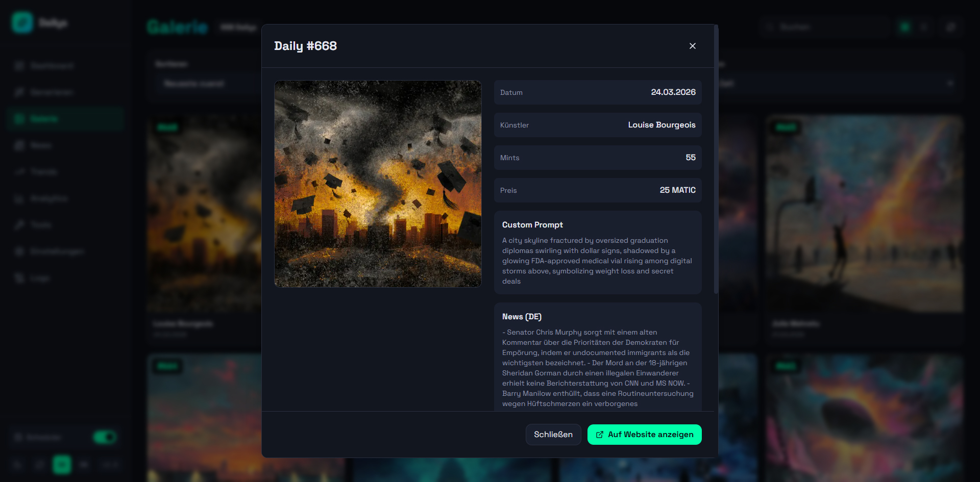Open the Analytics chart icon in sidebar
The width and height of the screenshot is (980, 482).
coord(19,198)
